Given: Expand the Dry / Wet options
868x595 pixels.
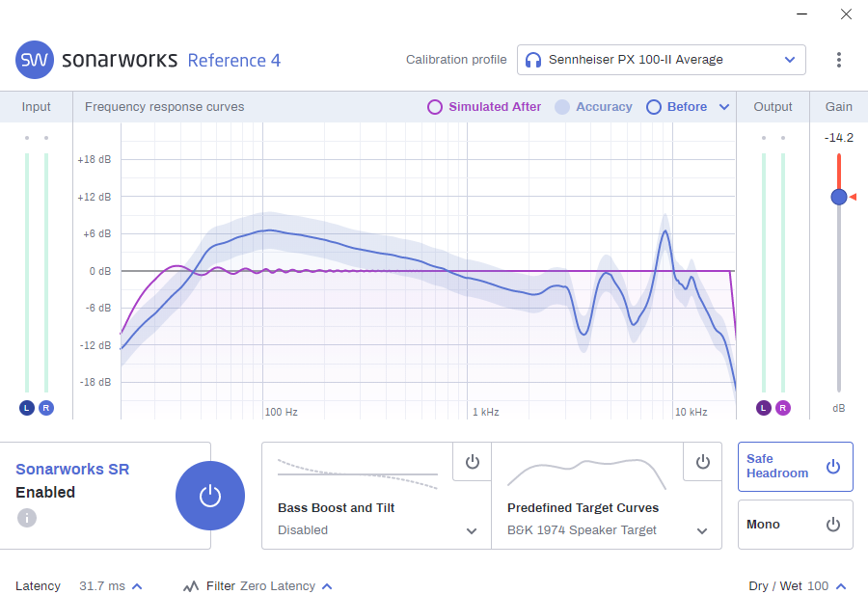Looking at the screenshot, I should pos(841,586).
